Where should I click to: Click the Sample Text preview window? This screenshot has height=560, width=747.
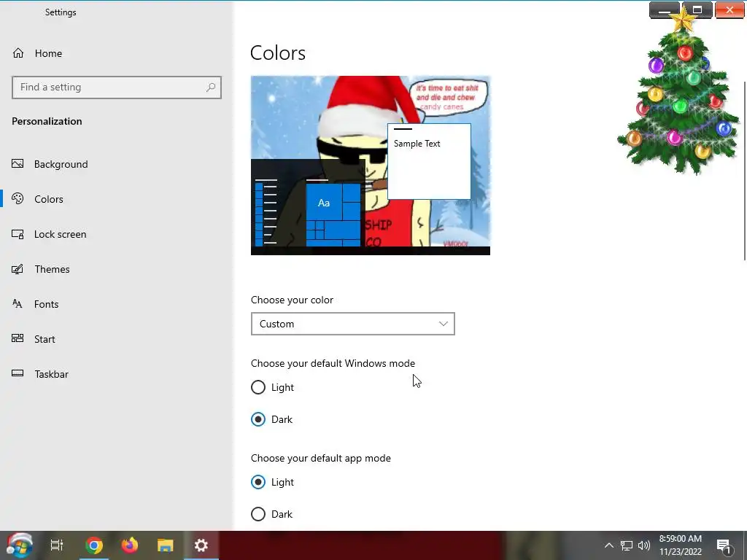point(429,161)
